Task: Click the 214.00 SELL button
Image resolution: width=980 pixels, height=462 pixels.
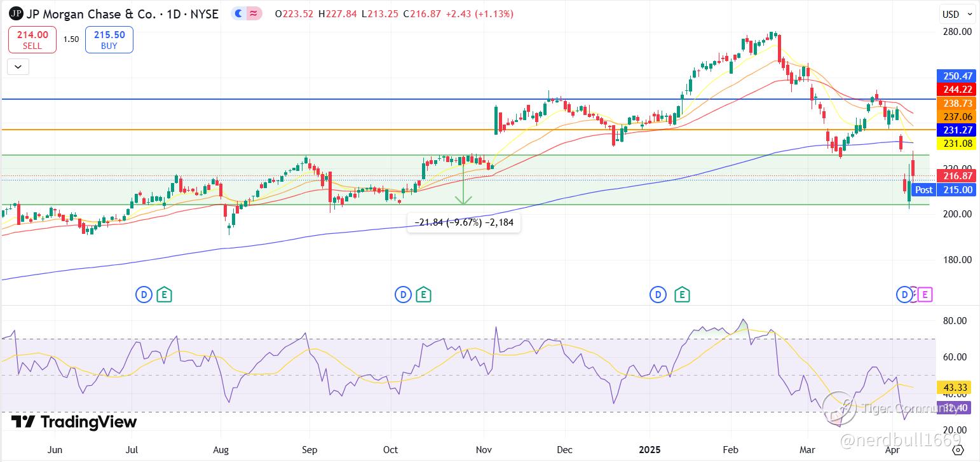Action: pyautogui.click(x=32, y=40)
